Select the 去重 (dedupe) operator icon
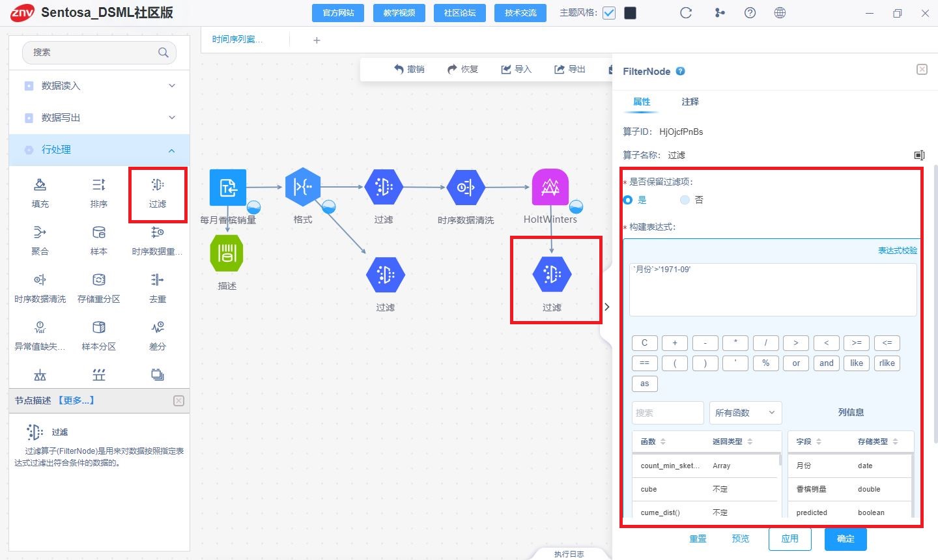The height and width of the screenshot is (560, 938). [158, 280]
